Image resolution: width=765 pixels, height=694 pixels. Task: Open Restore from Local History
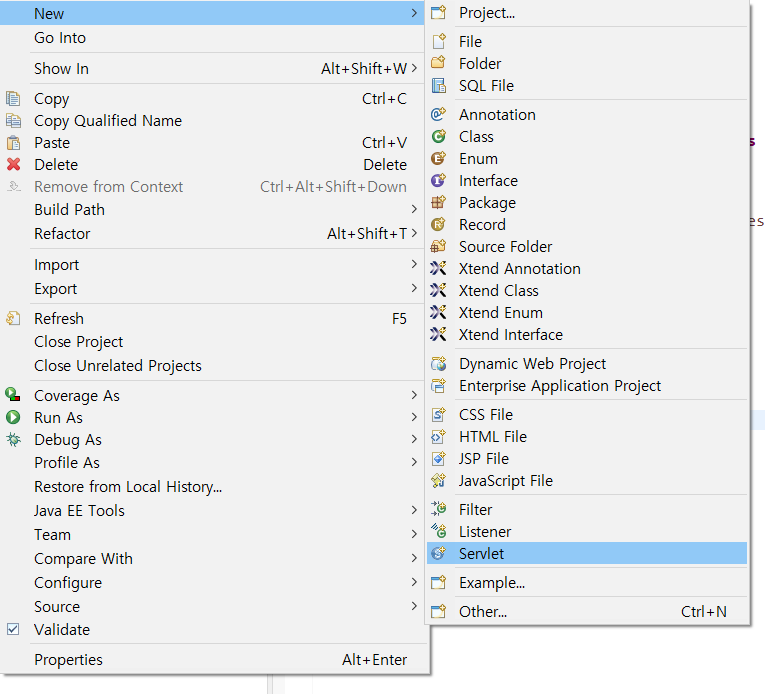212,487
